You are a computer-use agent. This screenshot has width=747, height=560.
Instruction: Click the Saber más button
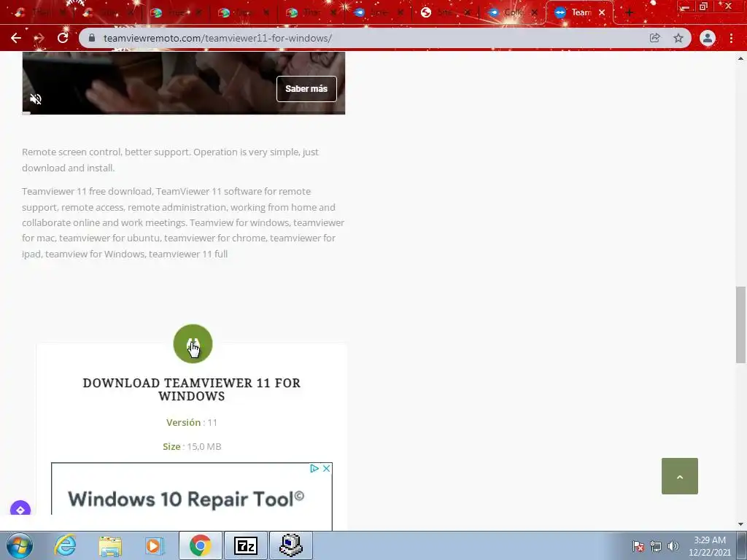pyautogui.click(x=306, y=88)
